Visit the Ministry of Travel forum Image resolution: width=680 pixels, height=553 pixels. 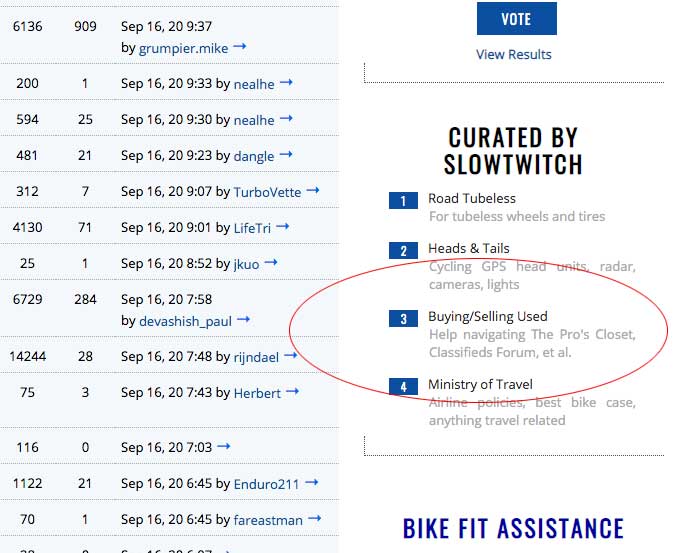coord(481,384)
